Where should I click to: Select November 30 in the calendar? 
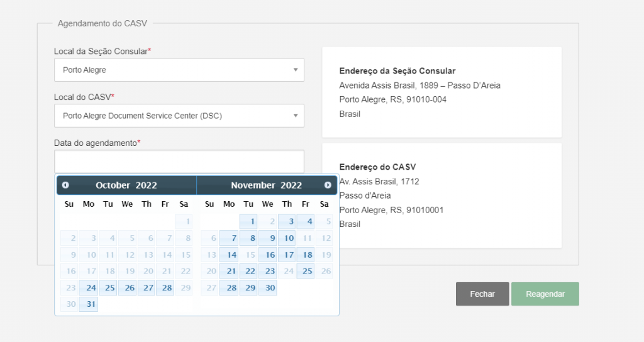[x=268, y=288]
